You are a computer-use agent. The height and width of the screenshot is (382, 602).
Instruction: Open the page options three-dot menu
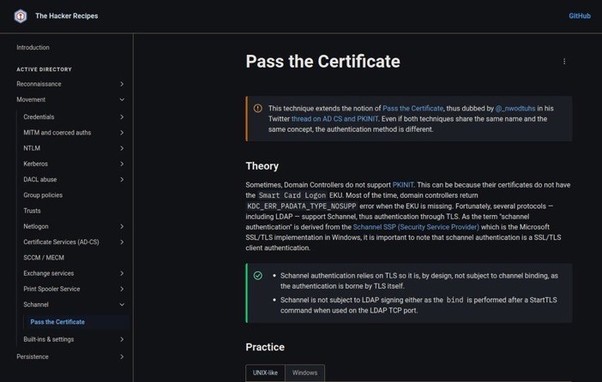(564, 61)
